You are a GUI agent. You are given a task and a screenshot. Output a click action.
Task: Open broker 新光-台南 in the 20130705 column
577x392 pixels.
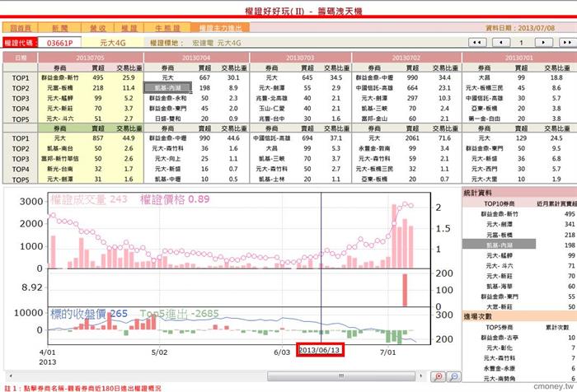pos(59,169)
